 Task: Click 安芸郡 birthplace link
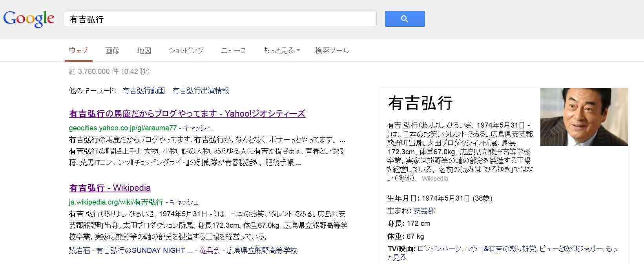424,211
